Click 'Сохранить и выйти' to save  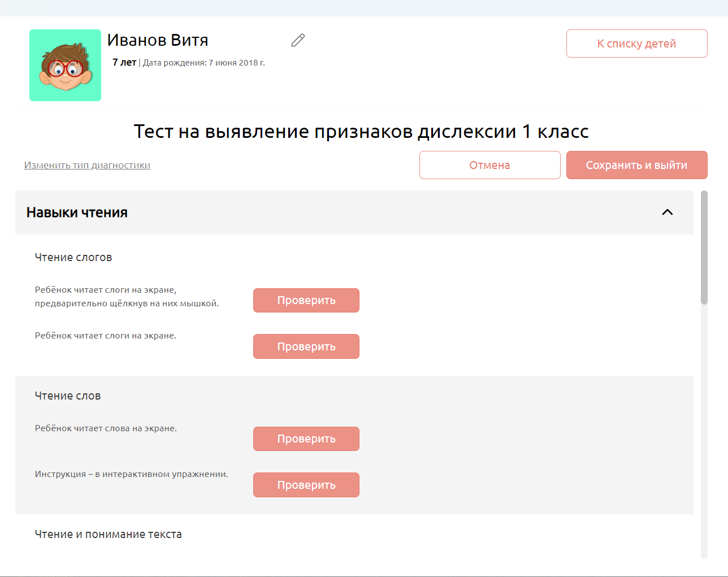[x=636, y=165]
